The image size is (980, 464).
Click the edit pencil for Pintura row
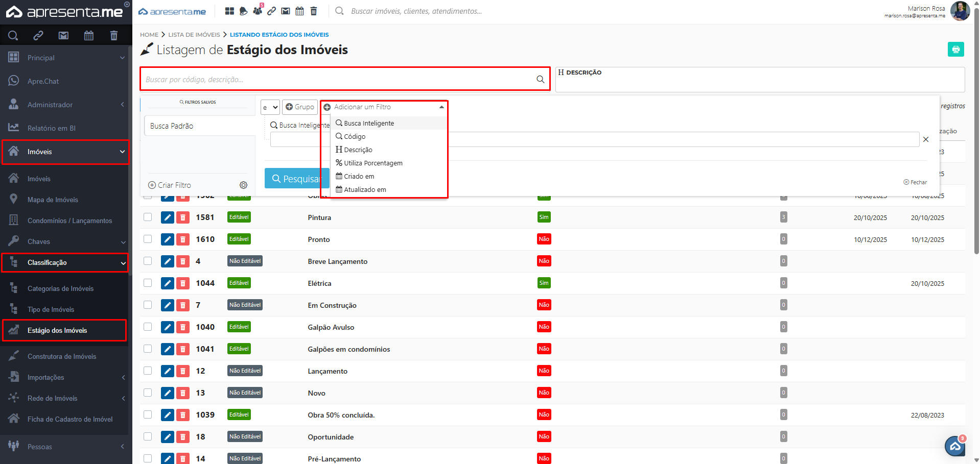pyautogui.click(x=167, y=217)
